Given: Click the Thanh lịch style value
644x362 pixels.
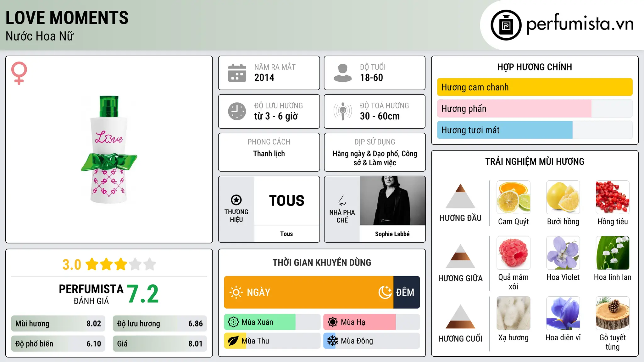Looking at the screenshot, I should tap(269, 154).
